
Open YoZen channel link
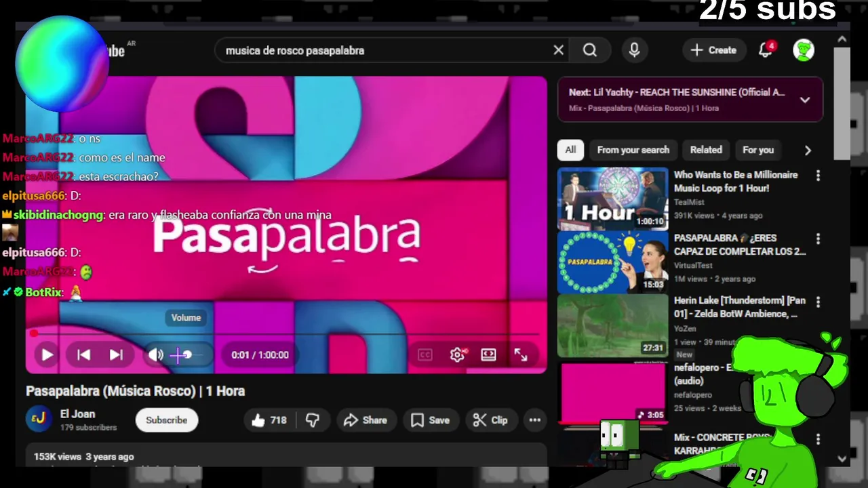point(685,329)
